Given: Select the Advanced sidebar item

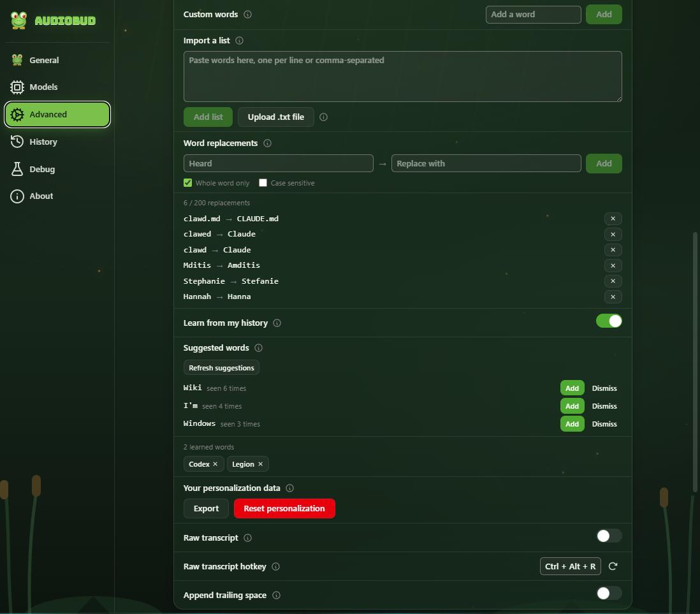Looking at the screenshot, I should pyautogui.click(x=57, y=114).
